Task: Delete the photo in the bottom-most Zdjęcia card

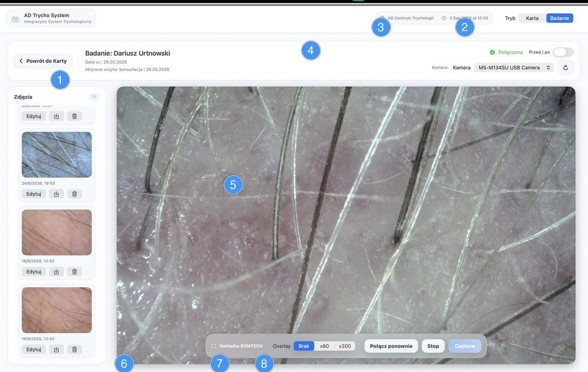Action: [x=74, y=349]
